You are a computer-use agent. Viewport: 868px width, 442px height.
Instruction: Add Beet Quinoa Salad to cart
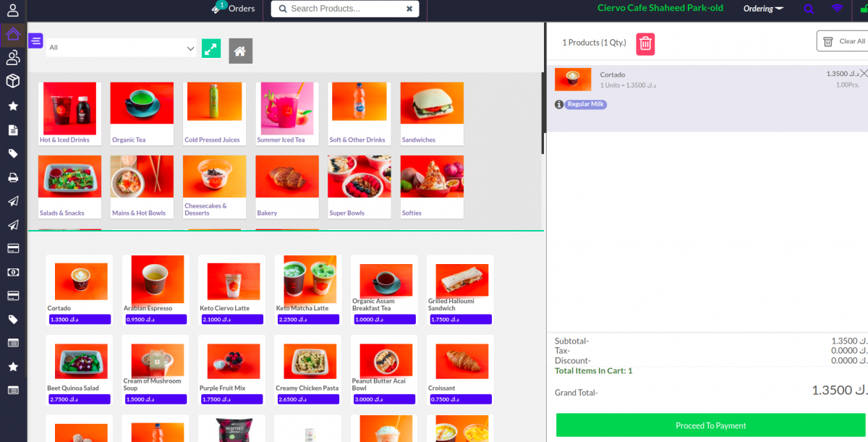(79, 370)
